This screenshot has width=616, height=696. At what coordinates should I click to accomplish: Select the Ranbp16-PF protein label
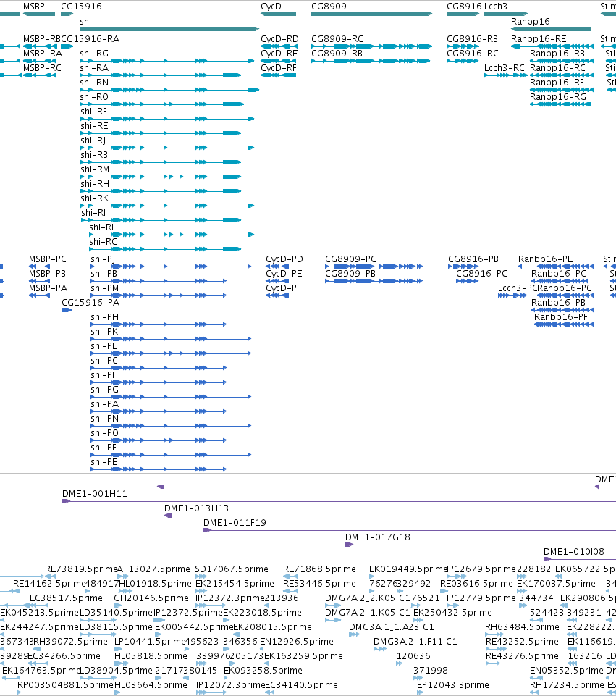pos(560,317)
